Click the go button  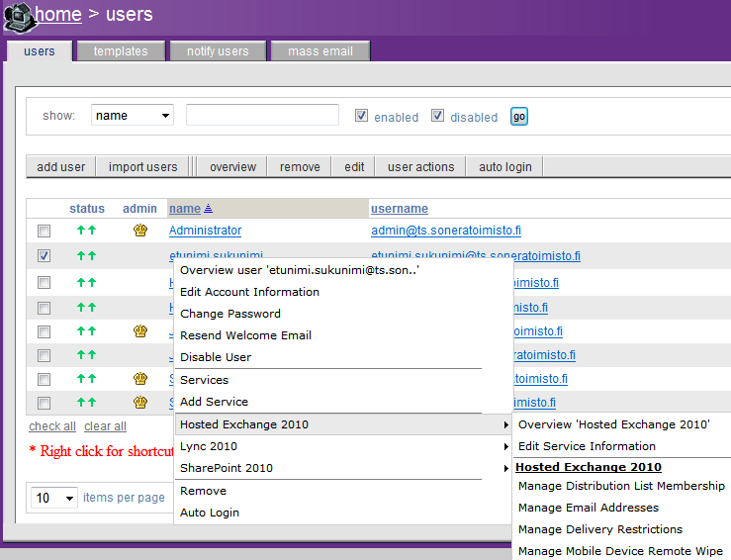tap(519, 117)
